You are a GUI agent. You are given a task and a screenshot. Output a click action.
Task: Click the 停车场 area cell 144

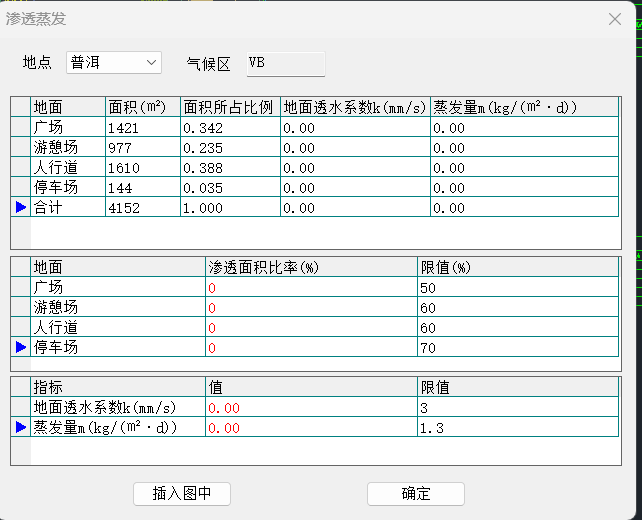pyautogui.click(x=142, y=187)
